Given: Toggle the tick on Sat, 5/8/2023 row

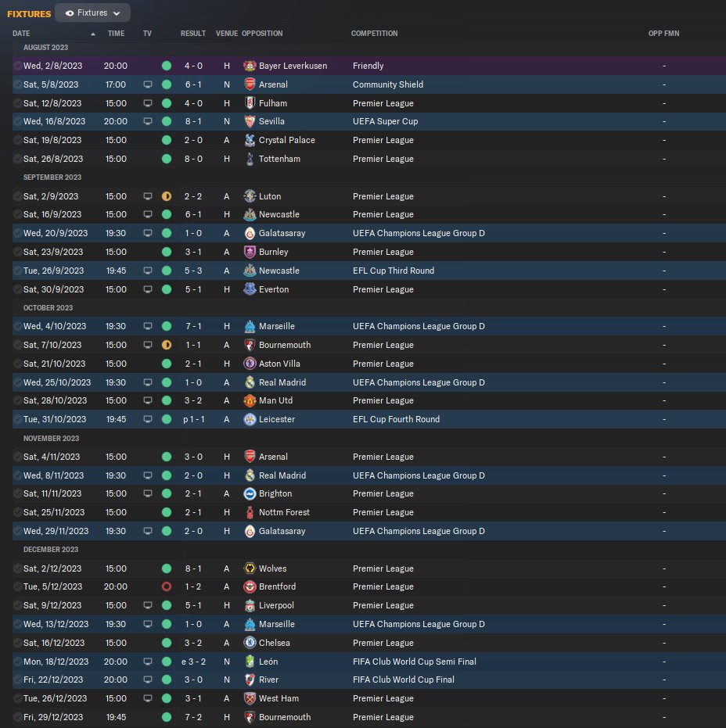Looking at the screenshot, I should click(x=18, y=84).
